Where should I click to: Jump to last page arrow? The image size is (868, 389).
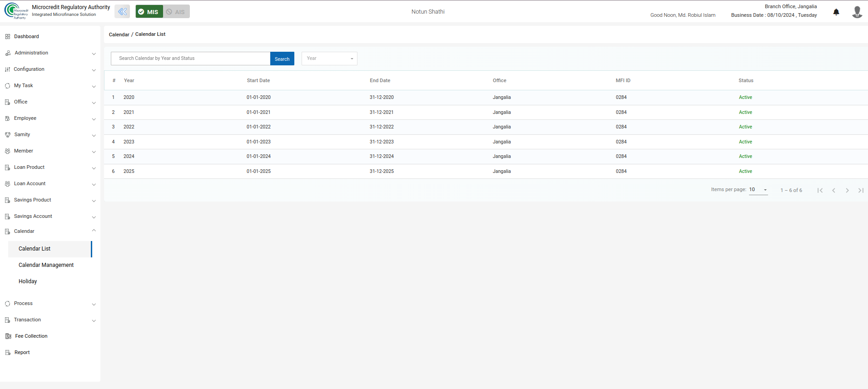point(861,190)
